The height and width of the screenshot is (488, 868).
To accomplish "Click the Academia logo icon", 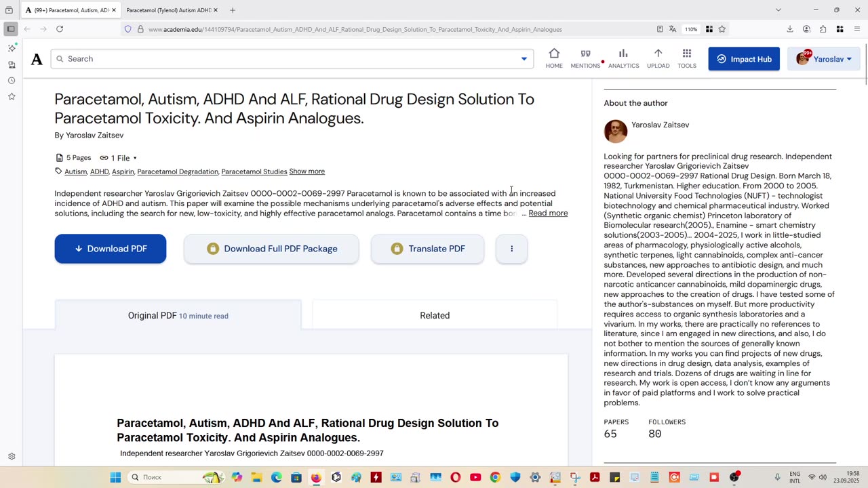I will click(x=37, y=60).
